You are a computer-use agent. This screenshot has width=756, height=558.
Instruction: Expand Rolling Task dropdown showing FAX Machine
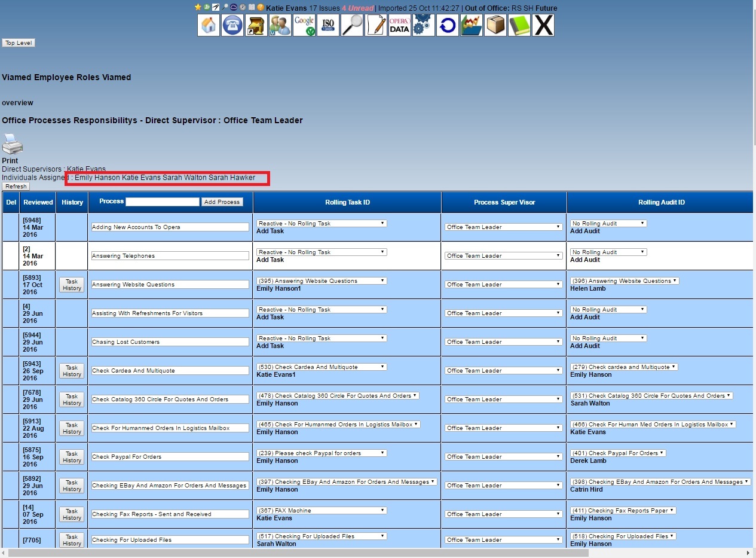[322, 510]
